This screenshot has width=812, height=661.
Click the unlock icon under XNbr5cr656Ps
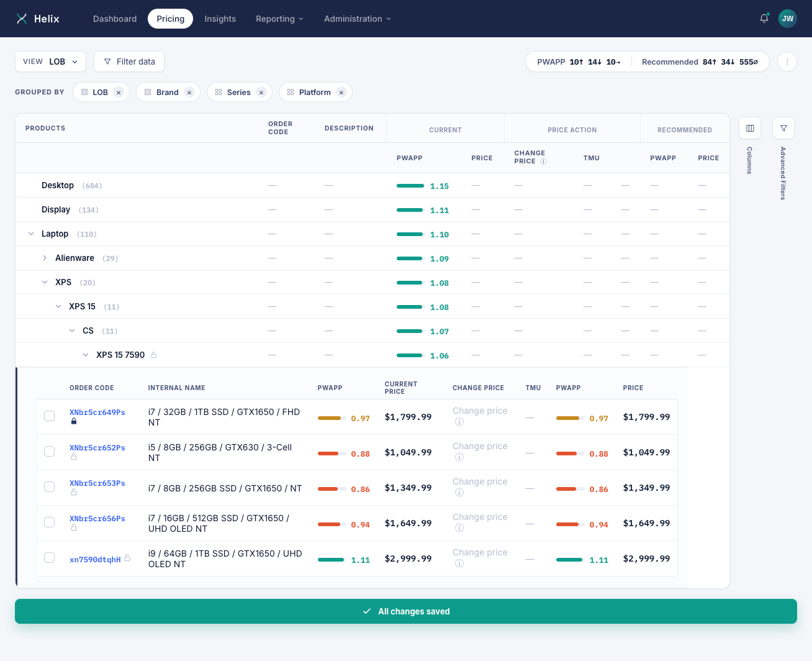[x=74, y=527]
